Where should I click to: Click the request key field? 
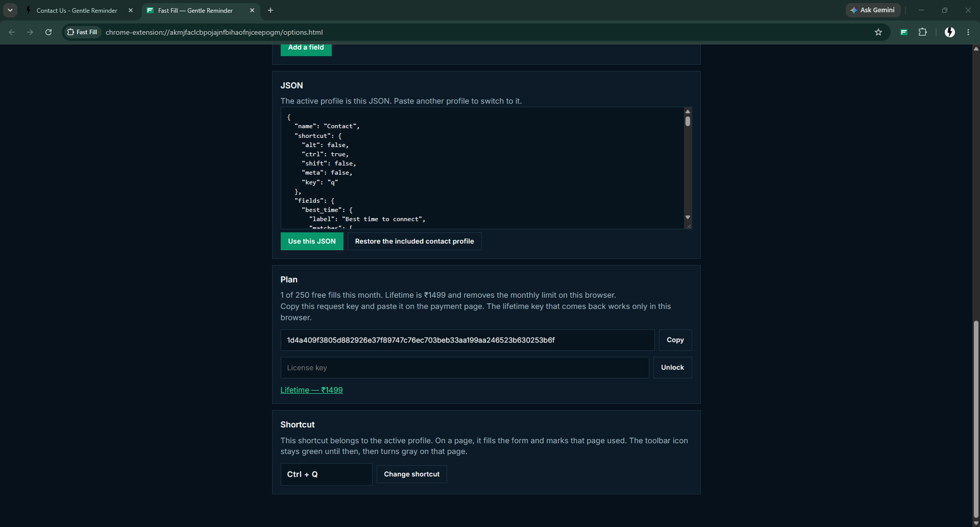pyautogui.click(x=467, y=340)
